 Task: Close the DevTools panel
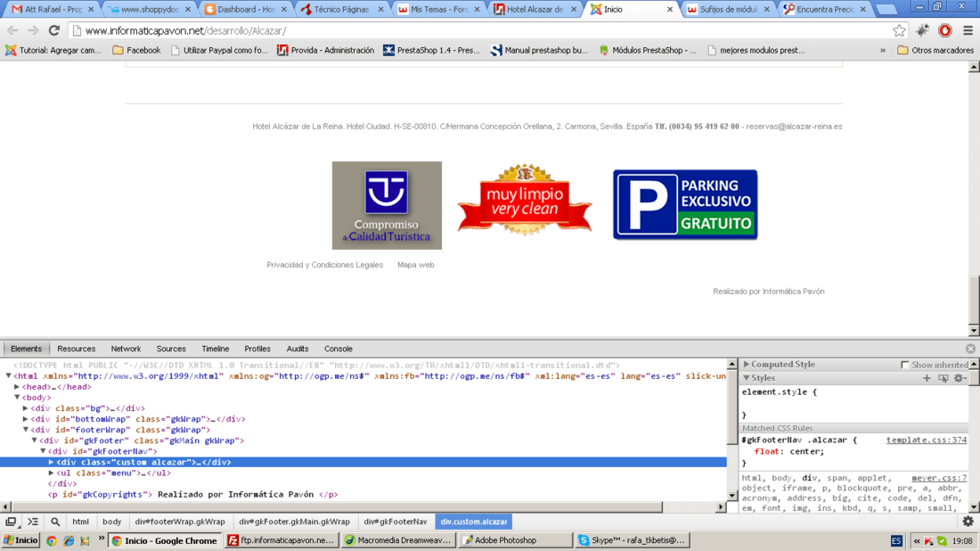click(x=970, y=349)
